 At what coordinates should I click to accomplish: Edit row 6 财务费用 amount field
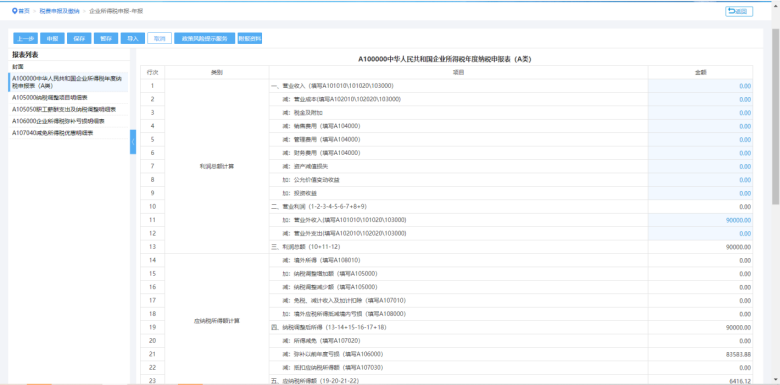(x=700, y=153)
